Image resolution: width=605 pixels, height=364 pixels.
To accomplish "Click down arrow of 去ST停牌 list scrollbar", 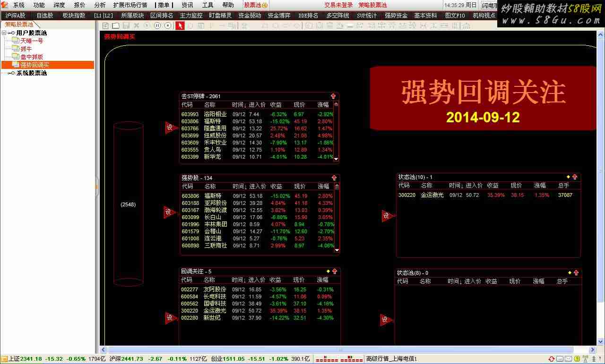I will coord(337,159).
